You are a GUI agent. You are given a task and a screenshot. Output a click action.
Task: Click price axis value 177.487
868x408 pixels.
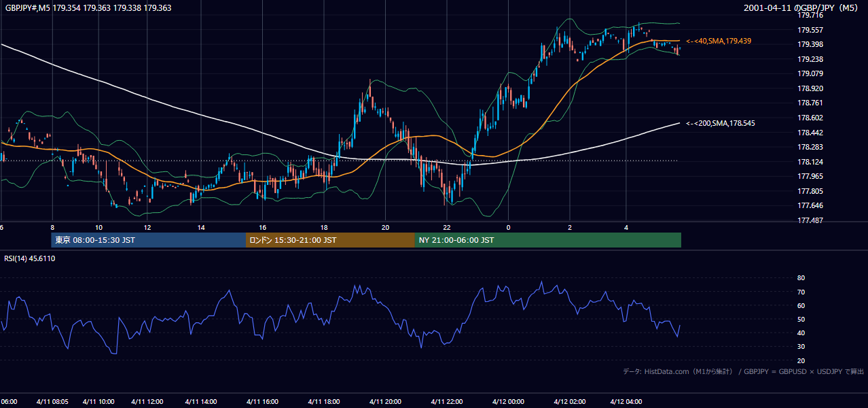(x=810, y=220)
